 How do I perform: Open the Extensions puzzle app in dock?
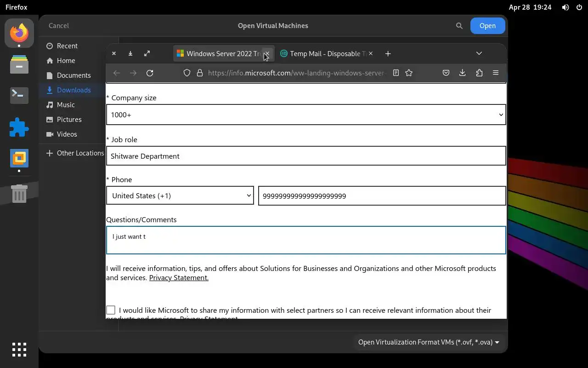(x=19, y=127)
